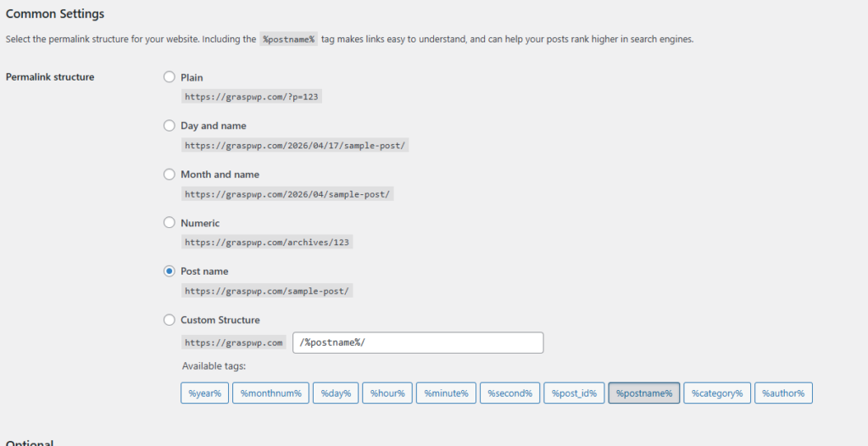Viewport: 868px width, 446px height.
Task: Select Month and name permalink structure
Action: pyautogui.click(x=170, y=175)
